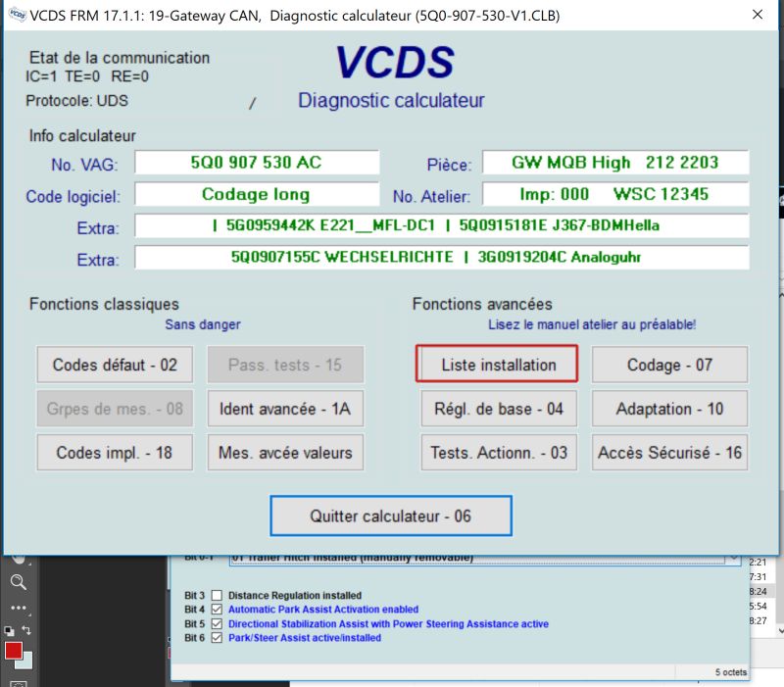Open the three-dots extra tools icon

(19, 608)
